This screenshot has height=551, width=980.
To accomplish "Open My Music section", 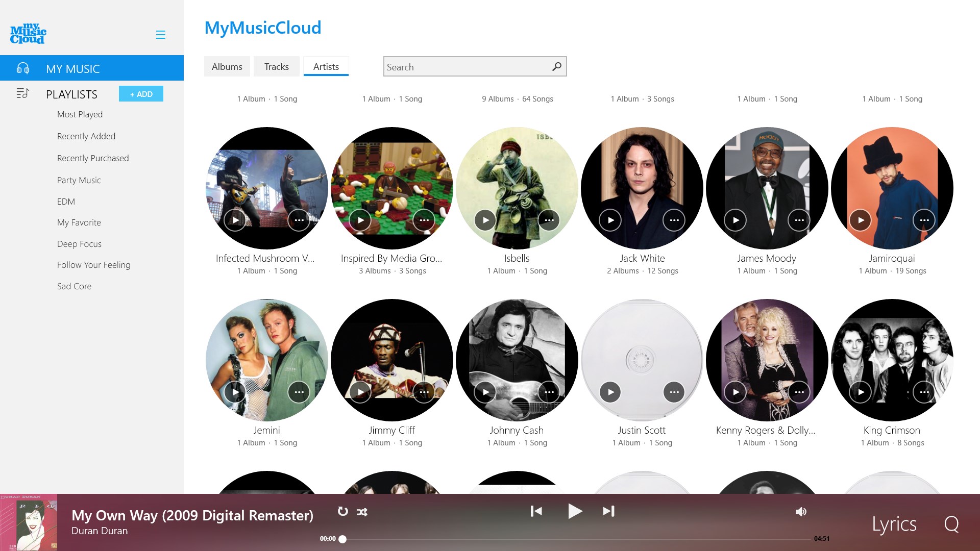I will click(92, 68).
